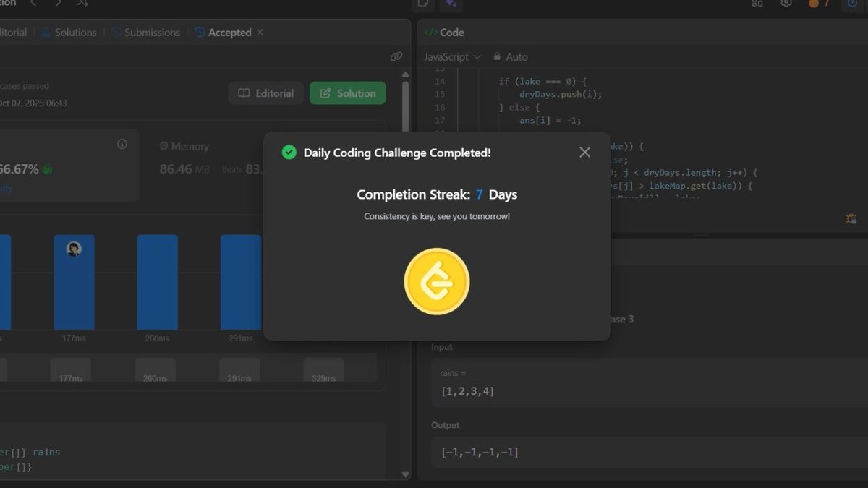Go to next problem with the right chevron
Image resolution: width=868 pixels, height=488 pixels.
[x=58, y=4]
